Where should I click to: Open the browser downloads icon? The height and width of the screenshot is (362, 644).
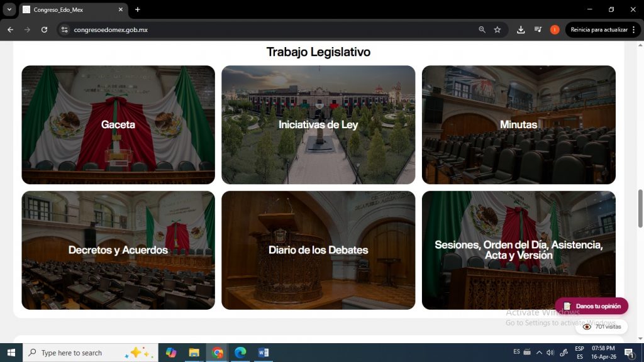(x=521, y=30)
